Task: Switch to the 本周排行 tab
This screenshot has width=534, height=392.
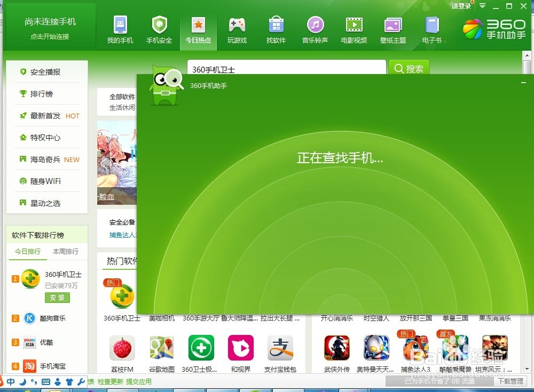Action: [66, 251]
